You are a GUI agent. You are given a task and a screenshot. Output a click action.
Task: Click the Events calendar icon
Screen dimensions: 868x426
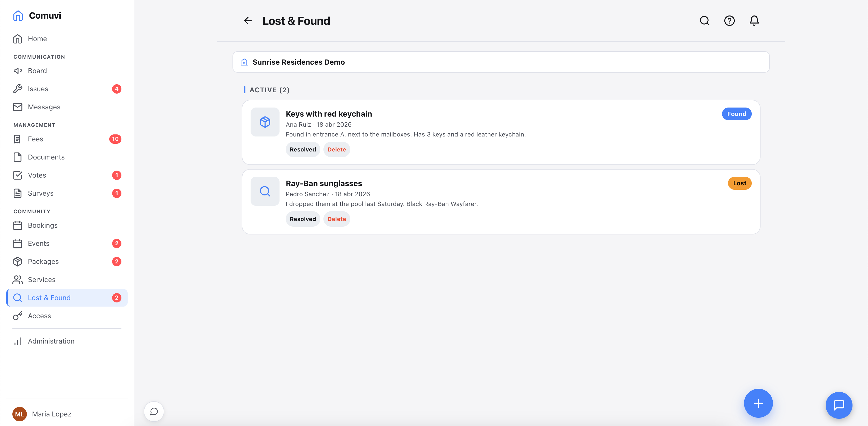click(18, 244)
